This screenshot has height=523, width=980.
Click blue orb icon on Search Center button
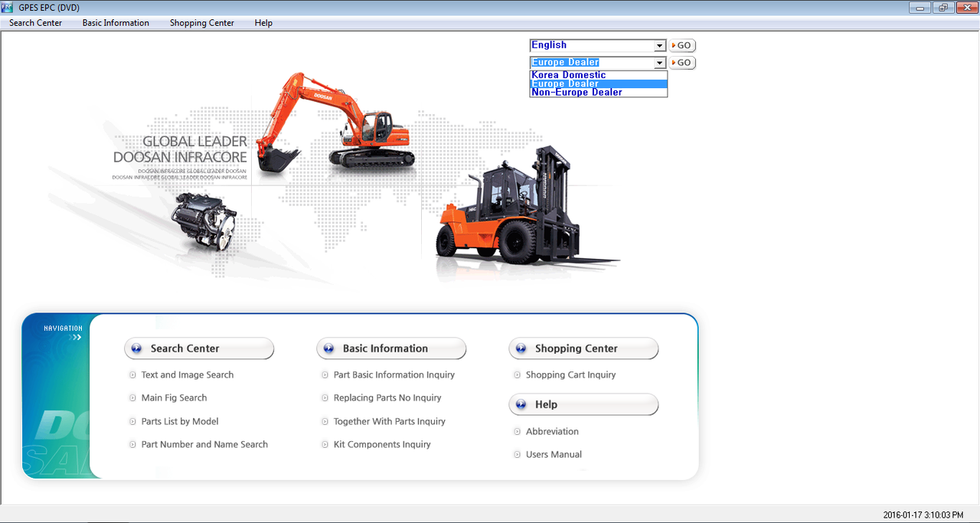136,348
